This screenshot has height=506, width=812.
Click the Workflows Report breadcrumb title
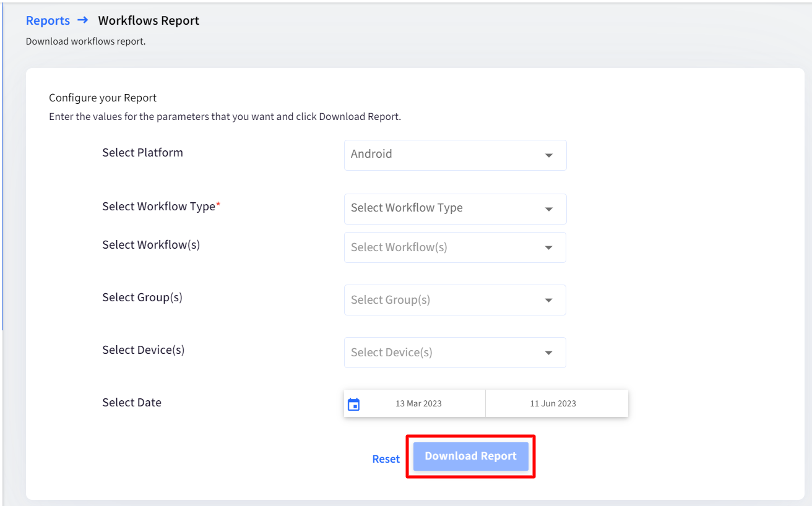pyautogui.click(x=149, y=20)
